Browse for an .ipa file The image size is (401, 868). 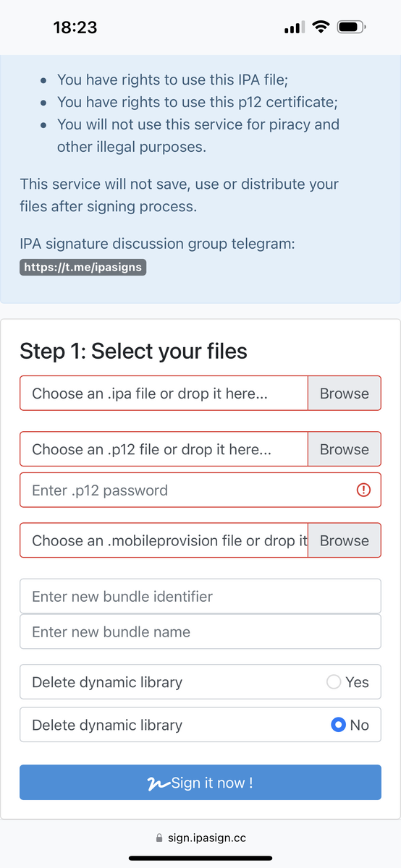click(x=345, y=393)
